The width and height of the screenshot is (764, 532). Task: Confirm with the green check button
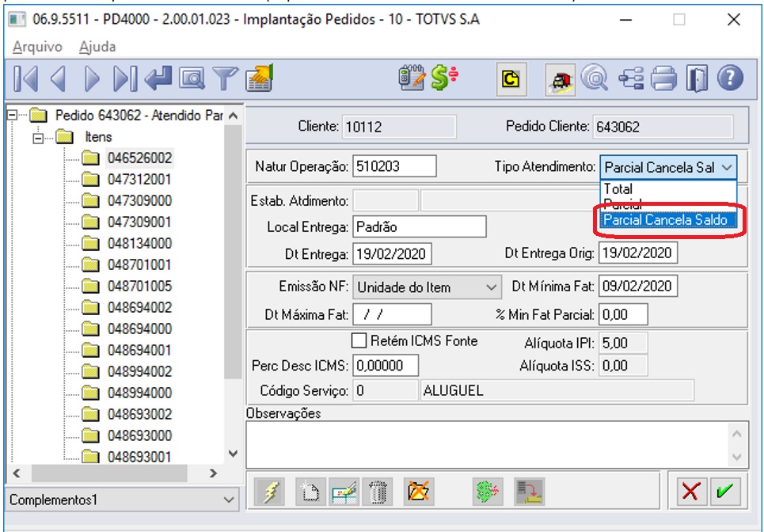click(725, 491)
